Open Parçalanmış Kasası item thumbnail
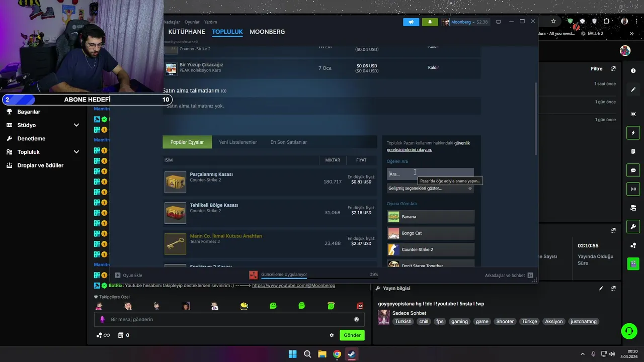644x362 pixels. pyautogui.click(x=175, y=182)
